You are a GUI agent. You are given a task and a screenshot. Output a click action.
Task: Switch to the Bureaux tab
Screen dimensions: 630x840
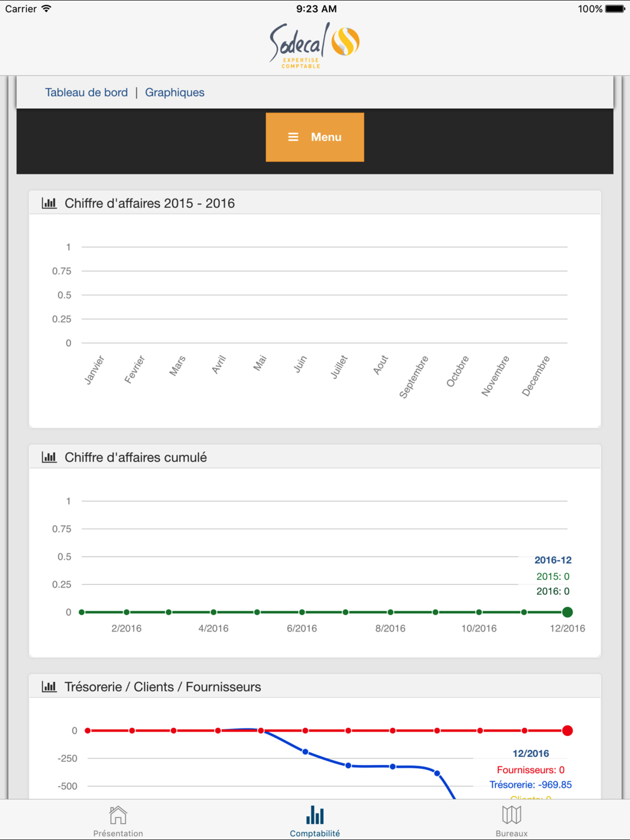point(512,820)
